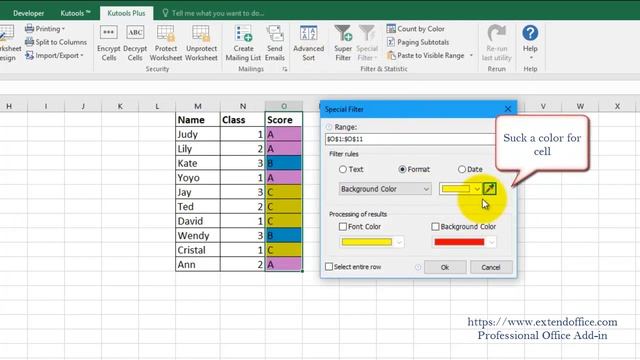Viewport: 640px width, 360px height.
Task: Enable Font Color checkbox
Action: click(x=343, y=226)
